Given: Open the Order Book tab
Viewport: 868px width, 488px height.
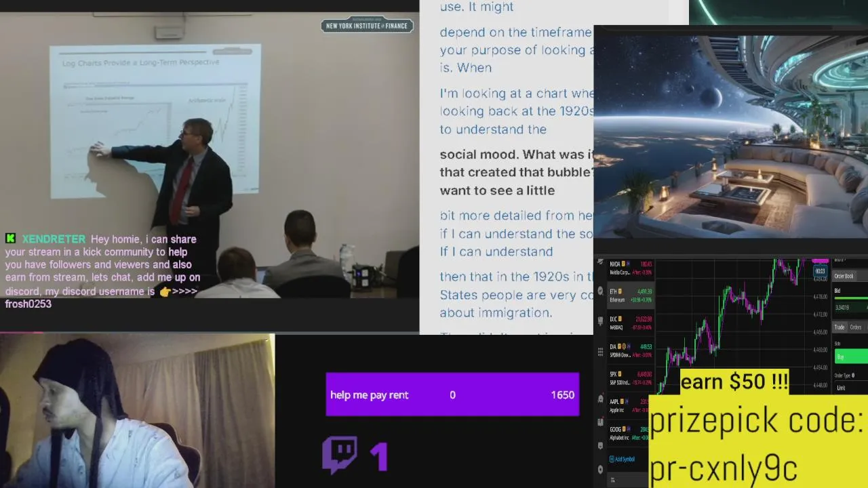Looking at the screenshot, I should (x=844, y=276).
